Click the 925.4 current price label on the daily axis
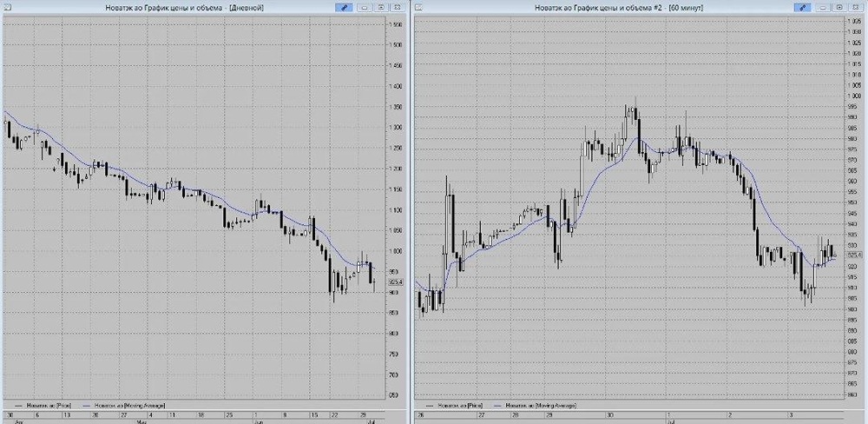This screenshot has width=868, height=424. 397,282
